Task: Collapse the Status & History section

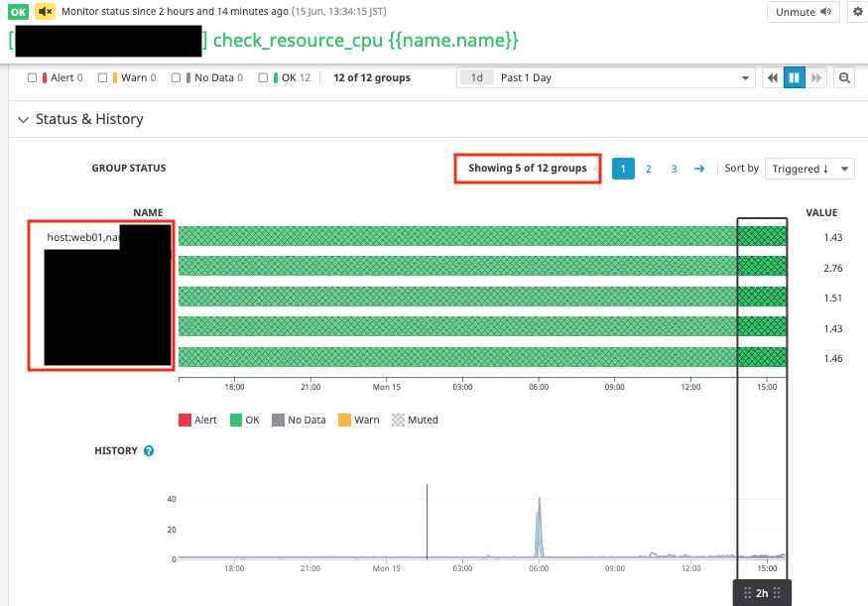Action: (x=23, y=120)
